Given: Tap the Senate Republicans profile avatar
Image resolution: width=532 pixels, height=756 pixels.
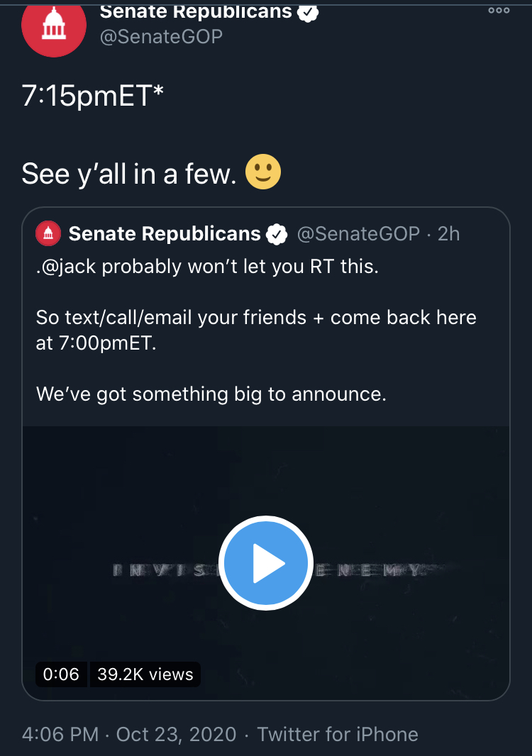Looking at the screenshot, I should click(54, 26).
